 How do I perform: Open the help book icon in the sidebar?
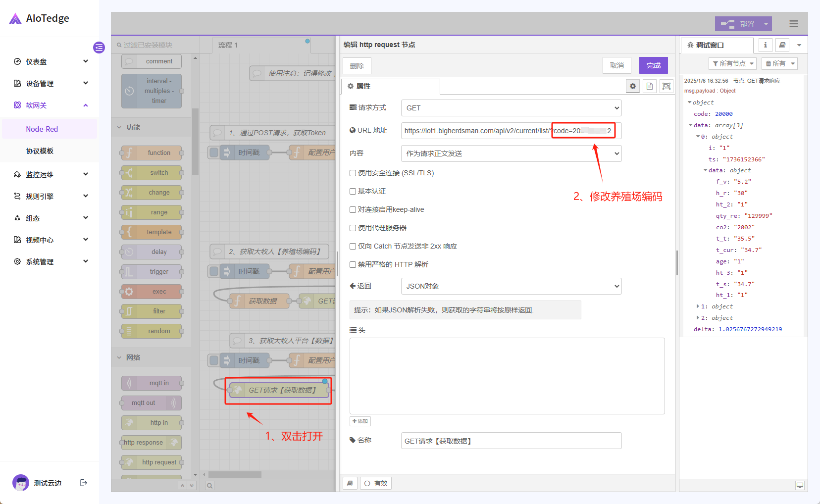pyautogui.click(x=782, y=45)
